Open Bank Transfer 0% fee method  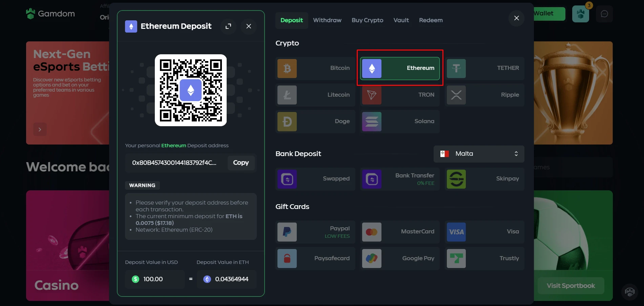(x=400, y=179)
